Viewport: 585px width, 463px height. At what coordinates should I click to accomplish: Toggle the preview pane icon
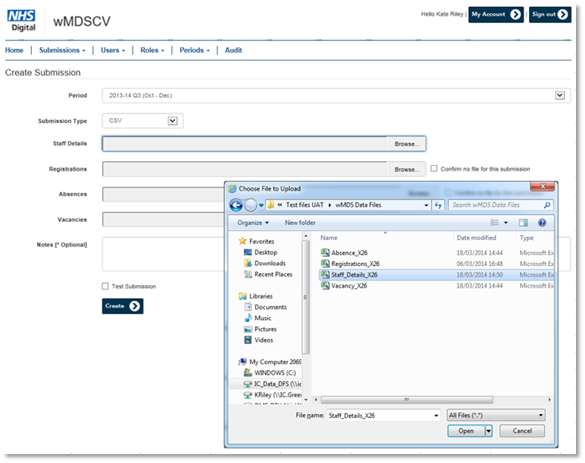pyautogui.click(x=523, y=223)
